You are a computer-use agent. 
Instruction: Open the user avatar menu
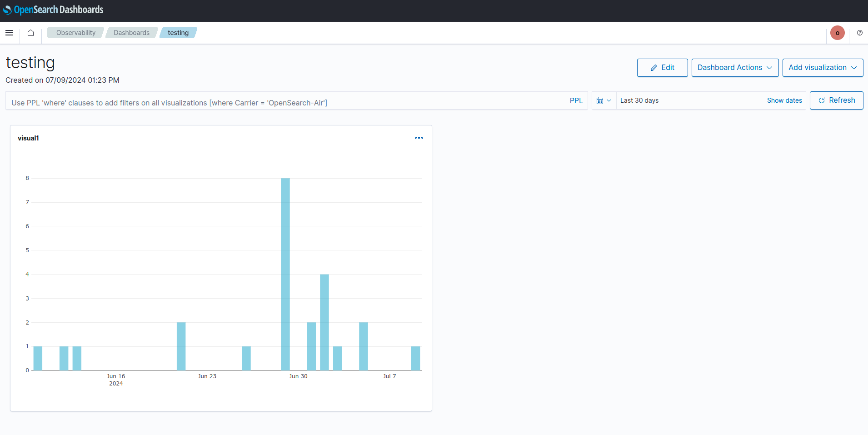click(x=837, y=33)
